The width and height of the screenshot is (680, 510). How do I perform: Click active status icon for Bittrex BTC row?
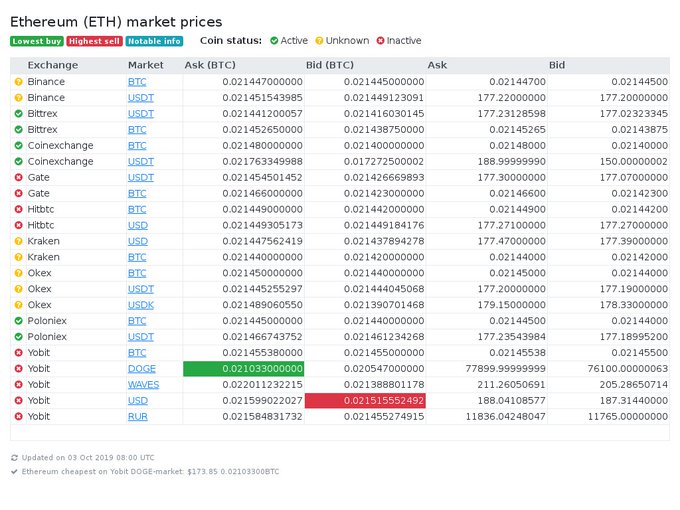[18, 129]
